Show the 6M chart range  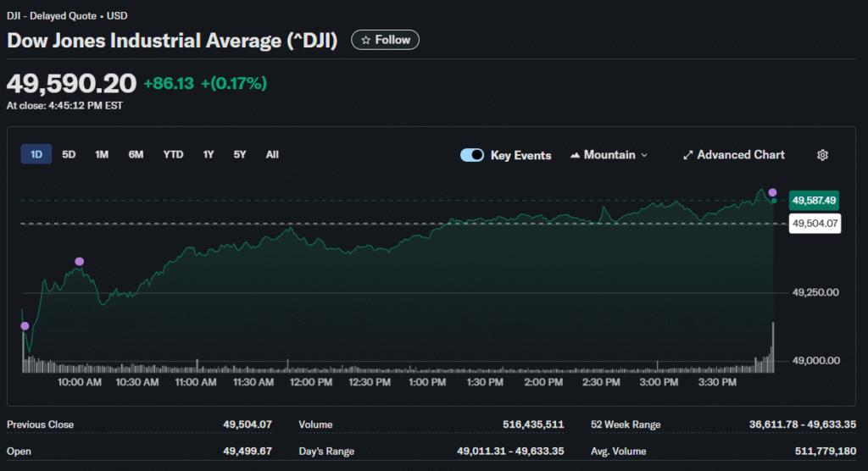tap(136, 154)
